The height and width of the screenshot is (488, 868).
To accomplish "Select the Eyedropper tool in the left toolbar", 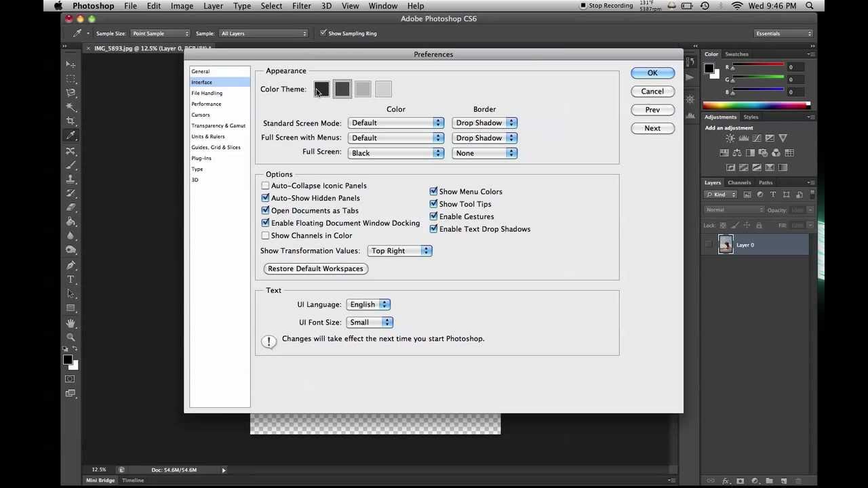I will (x=71, y=135).
